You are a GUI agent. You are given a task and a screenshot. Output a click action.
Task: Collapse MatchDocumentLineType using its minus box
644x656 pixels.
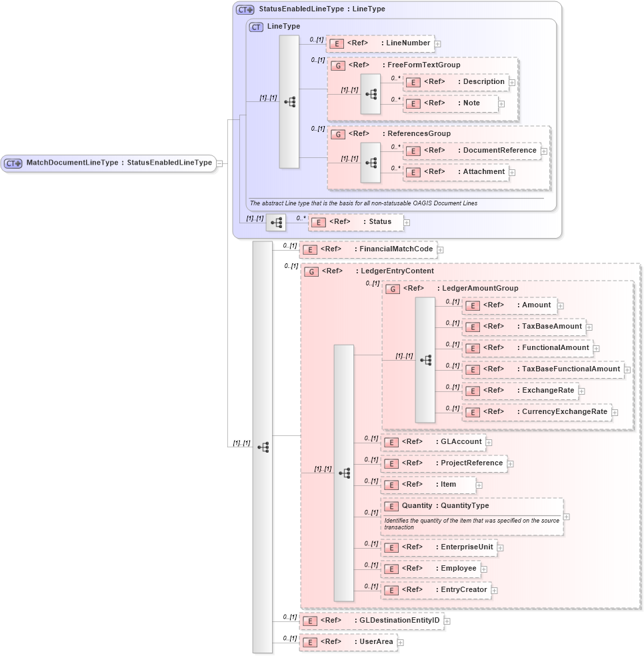(x=221, y=163)
